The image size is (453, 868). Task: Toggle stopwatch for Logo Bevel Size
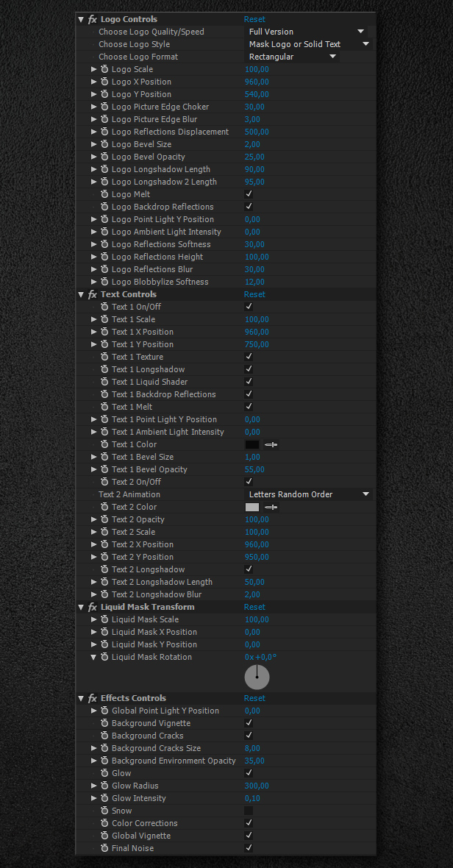tap(104, 144)
